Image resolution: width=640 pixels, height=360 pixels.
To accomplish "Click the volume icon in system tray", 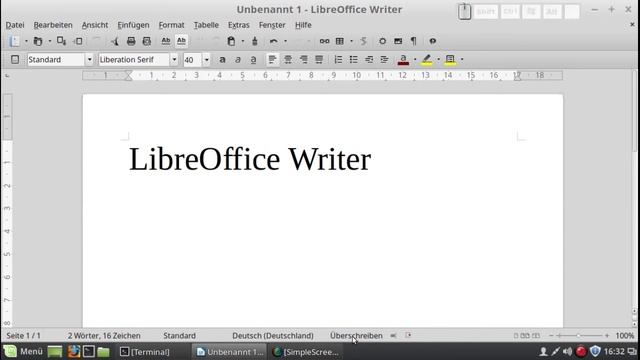I will 567,351.
